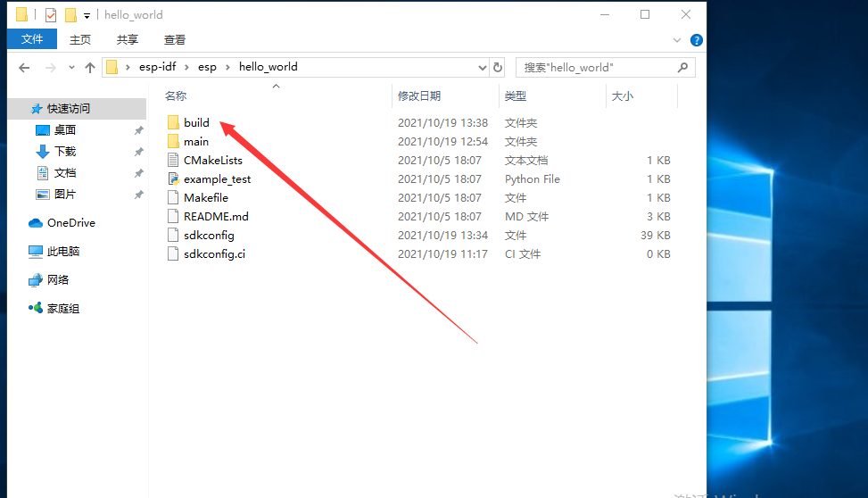
Task: Open the quick access toolbar customize dropdown
Action: (x=87, y=16)
